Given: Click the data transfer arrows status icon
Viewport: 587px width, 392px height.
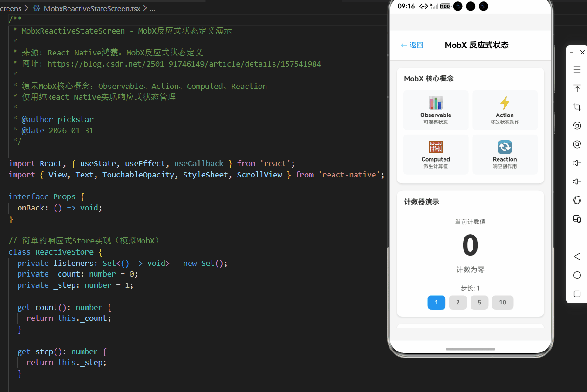Looking at the screenshot, I should click(x=423, y=6).
